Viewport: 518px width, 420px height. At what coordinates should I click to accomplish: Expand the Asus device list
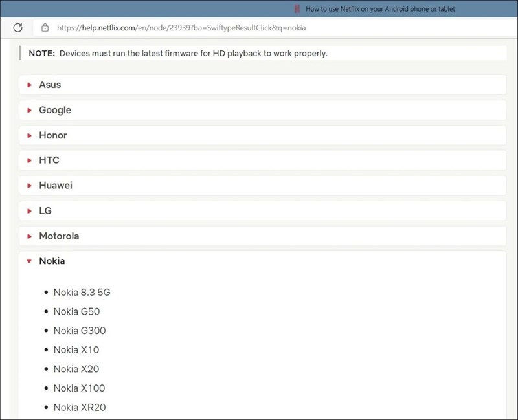(x=263, y=85)
